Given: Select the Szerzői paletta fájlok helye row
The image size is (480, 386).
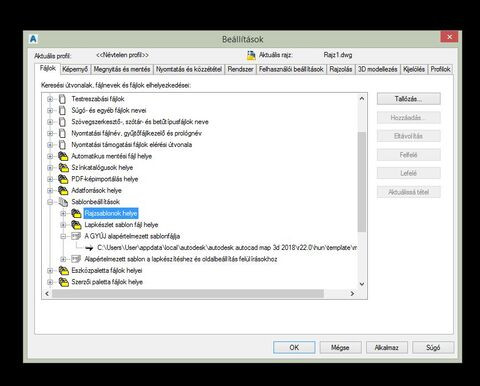Looking at the screenshot, I should tap(107, 282).
